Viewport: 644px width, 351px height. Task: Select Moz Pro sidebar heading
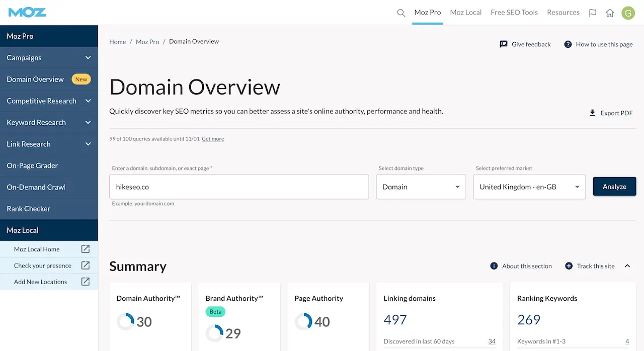pyautogui.click(x=49, y=36)
